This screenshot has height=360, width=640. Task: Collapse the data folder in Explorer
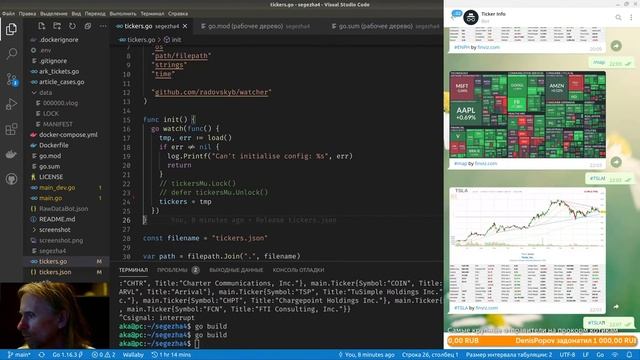45,93
